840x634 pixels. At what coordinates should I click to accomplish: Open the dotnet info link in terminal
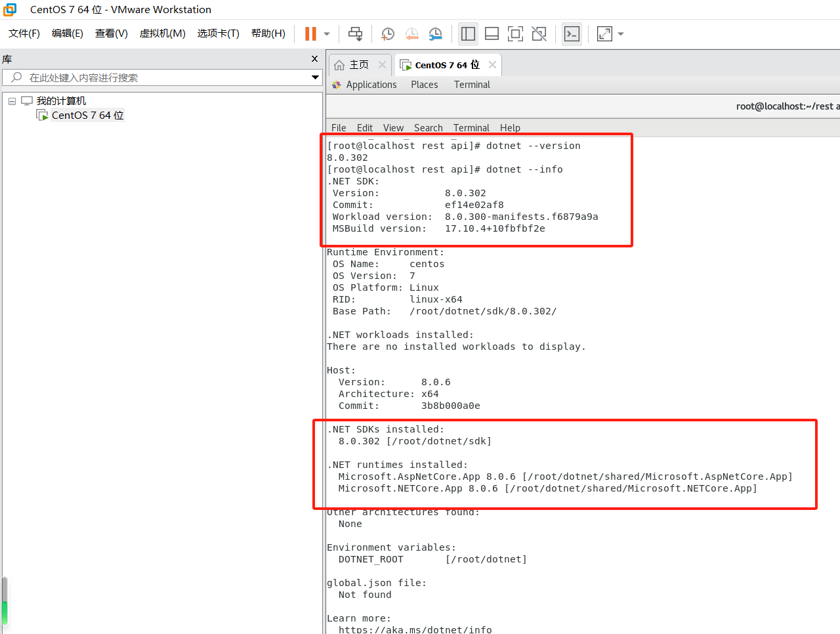coord(415,629)
